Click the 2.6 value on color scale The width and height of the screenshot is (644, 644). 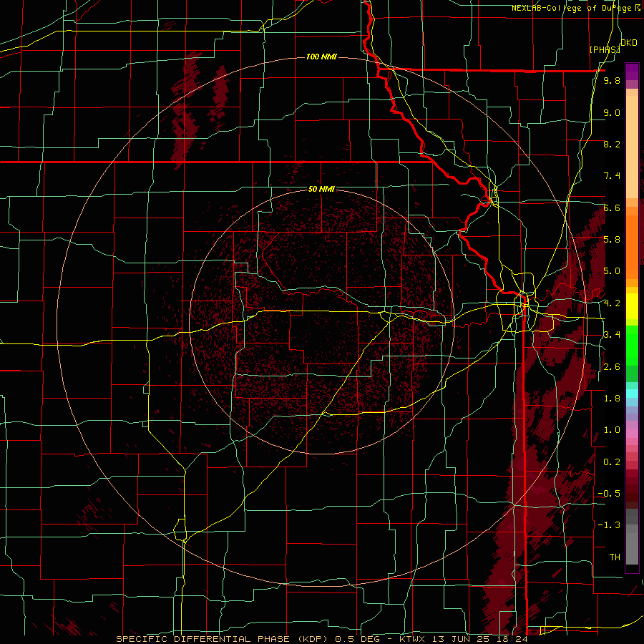point(612,366)
